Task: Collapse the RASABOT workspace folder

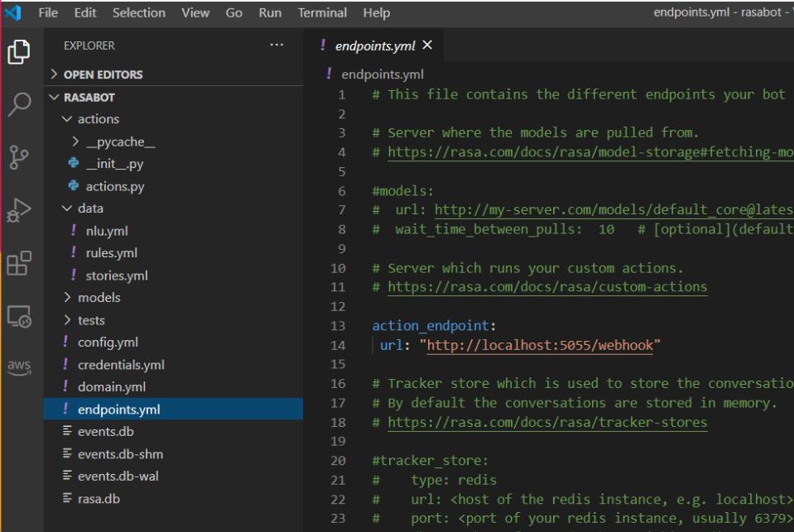Action: (x=54, y=97)
